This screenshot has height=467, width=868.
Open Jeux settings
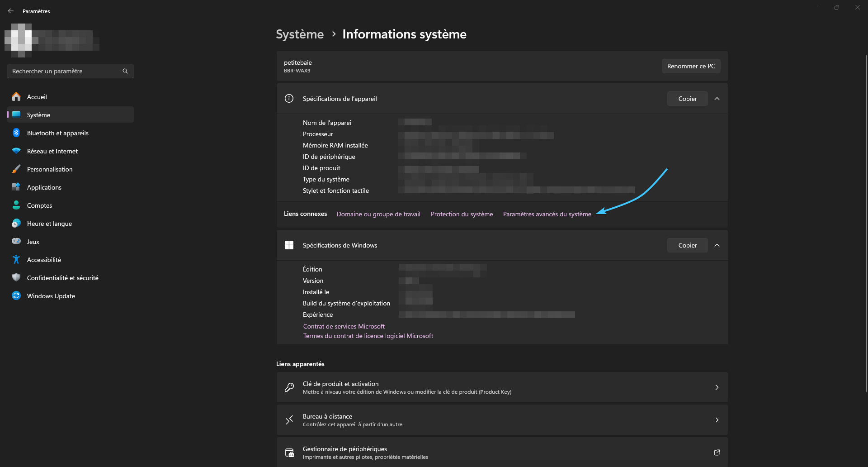pyautogui.click(x=71, y=242)
